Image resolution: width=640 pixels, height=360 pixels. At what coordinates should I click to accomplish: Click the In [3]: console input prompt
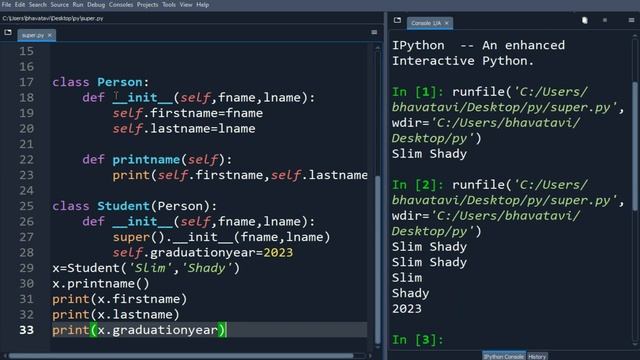point(418,340)
